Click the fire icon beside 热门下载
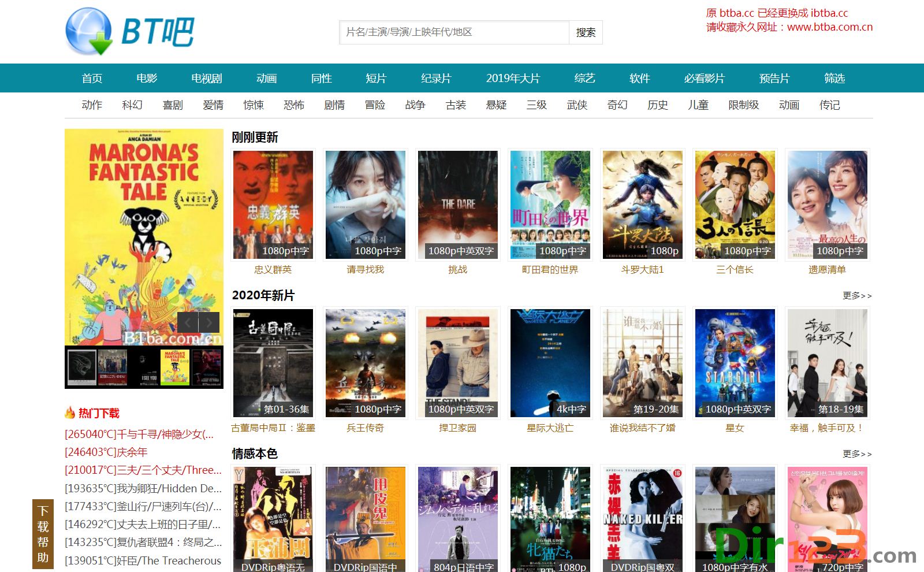The height and width of the screenshot is (572, 924). [x=70, y=413]
